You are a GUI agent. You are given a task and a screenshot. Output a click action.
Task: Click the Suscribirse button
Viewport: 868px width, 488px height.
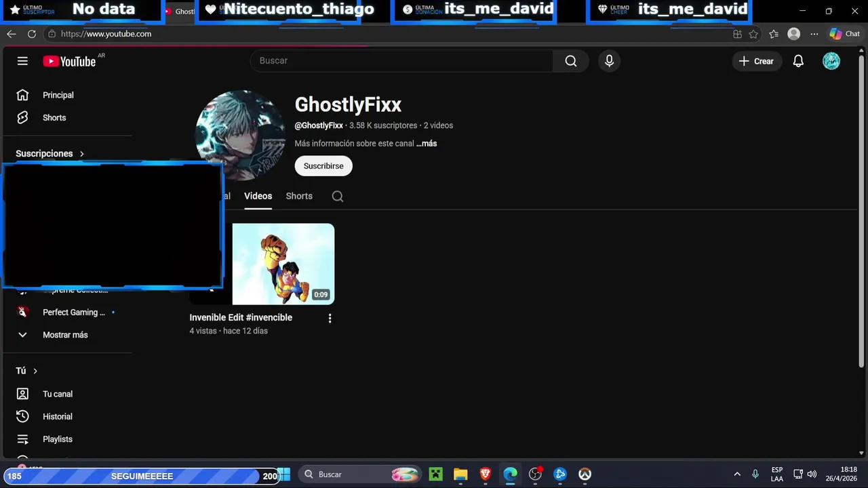pos(323,166)
